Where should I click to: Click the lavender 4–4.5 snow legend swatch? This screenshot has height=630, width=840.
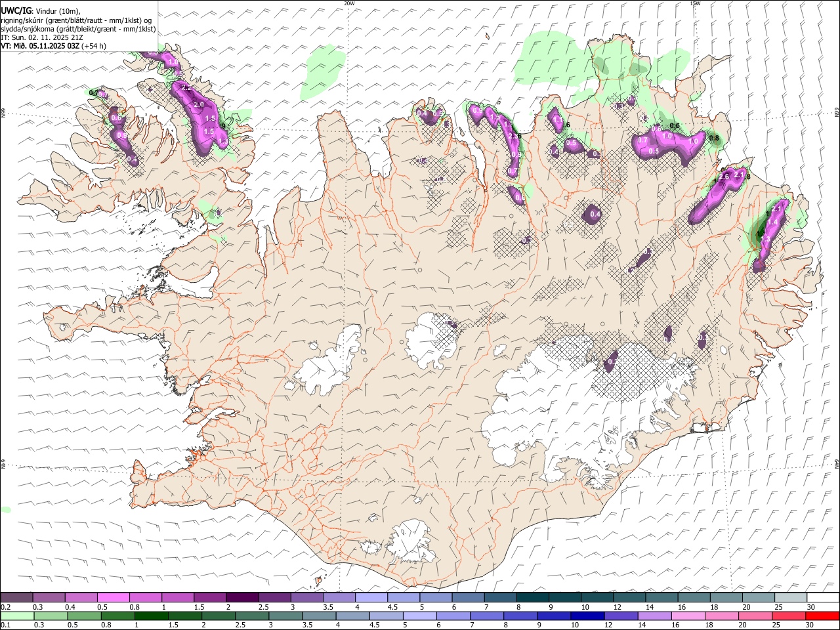371,597
